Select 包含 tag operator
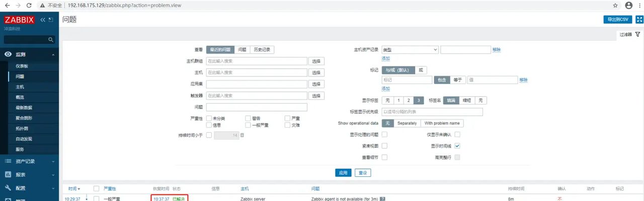Image resolution: width=644 pixels, height=201 pixels. coord(441,80)
